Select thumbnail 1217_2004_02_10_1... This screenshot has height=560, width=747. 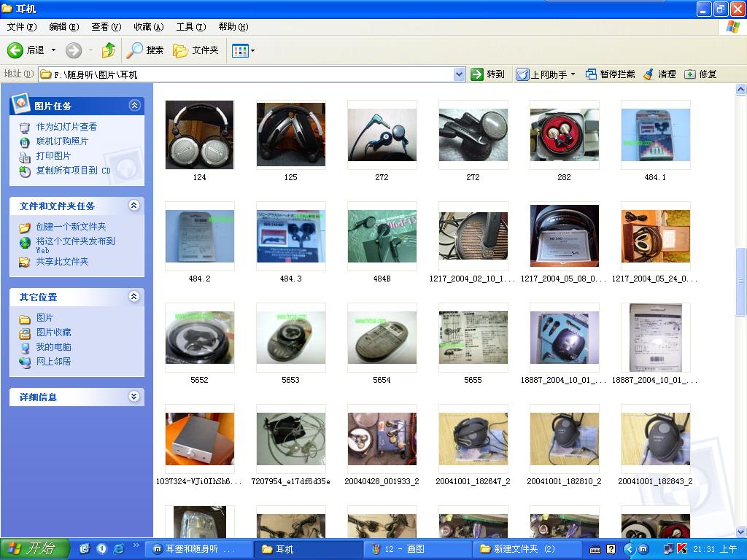473,236
